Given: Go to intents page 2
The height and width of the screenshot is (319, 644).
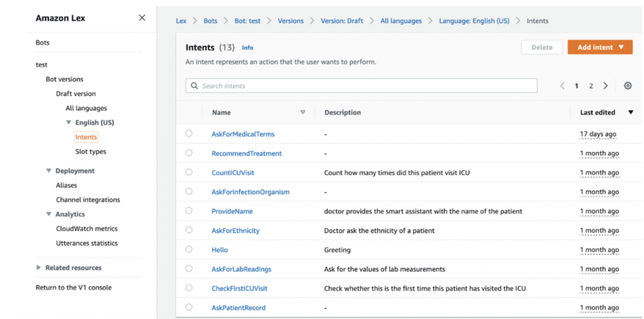Looking at the screenshot, I should [591, 85].
